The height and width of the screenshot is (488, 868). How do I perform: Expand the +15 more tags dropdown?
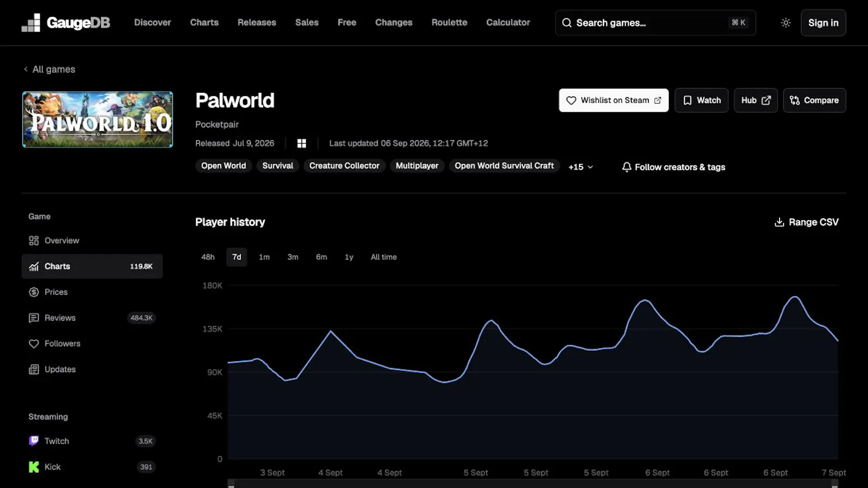[580, 167]
